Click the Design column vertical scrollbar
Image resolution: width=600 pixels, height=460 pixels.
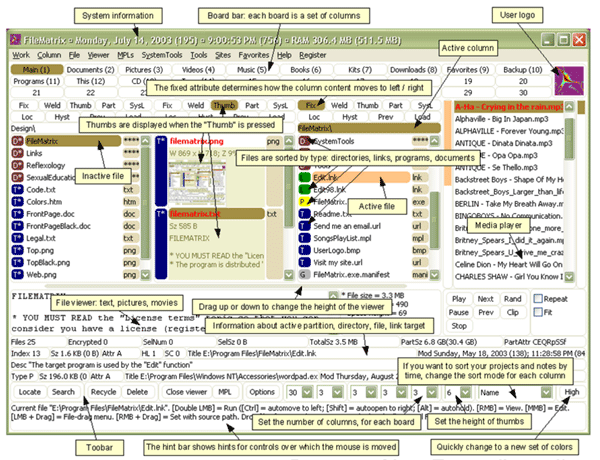(x=145, y=203)
